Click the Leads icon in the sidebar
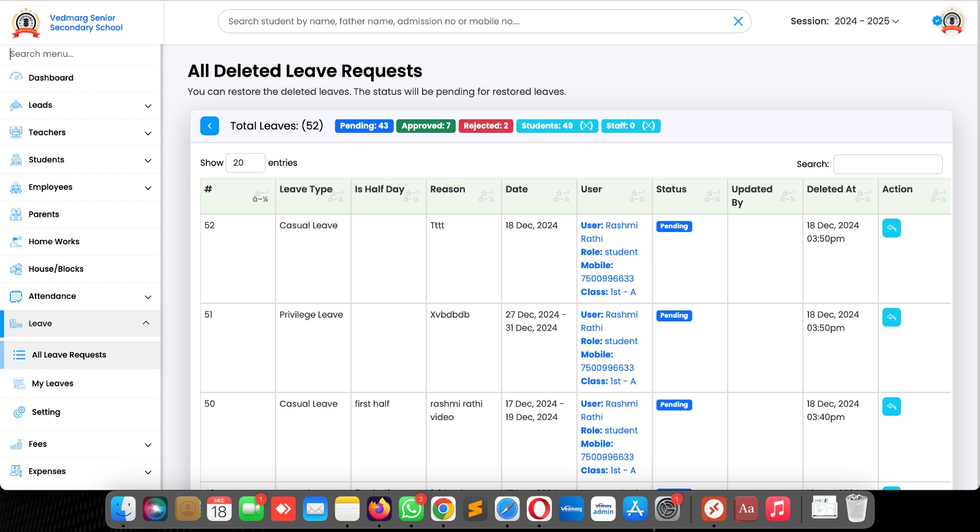The width and height of the screenshot is (980, 532). (16, 105)
